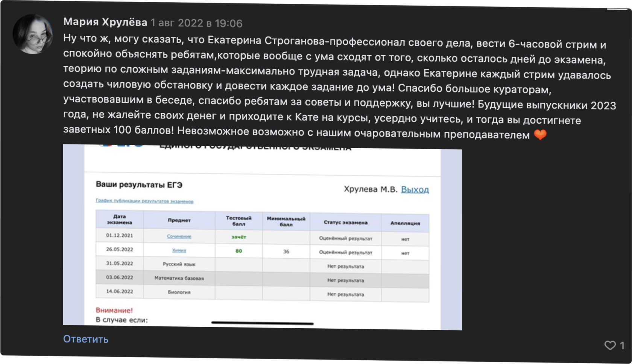
Task: Click the date 31.05.2022
Action: click(120, 263)
